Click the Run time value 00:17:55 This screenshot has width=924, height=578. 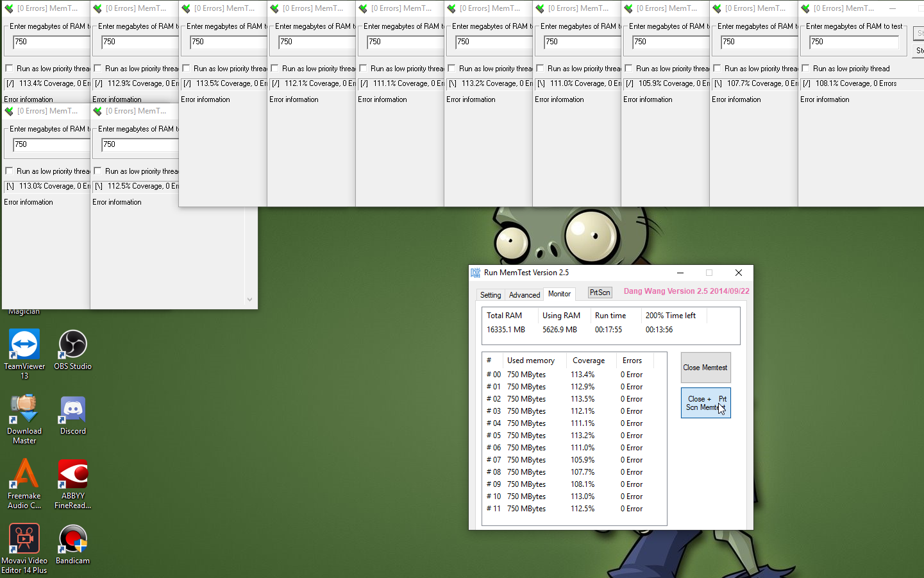point(609,330)
